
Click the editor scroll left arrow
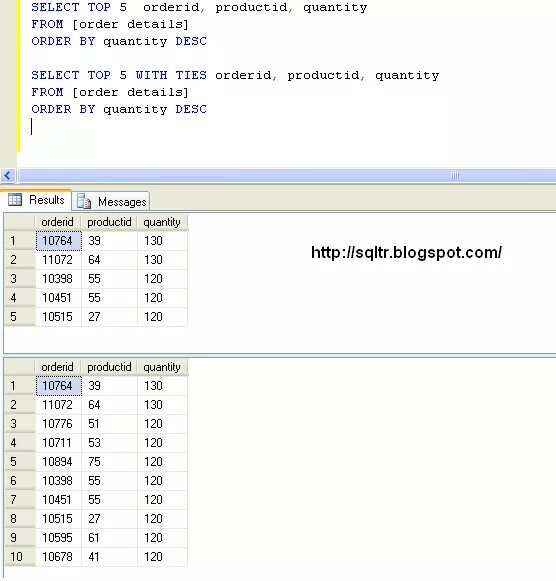(x=8, y=175)
